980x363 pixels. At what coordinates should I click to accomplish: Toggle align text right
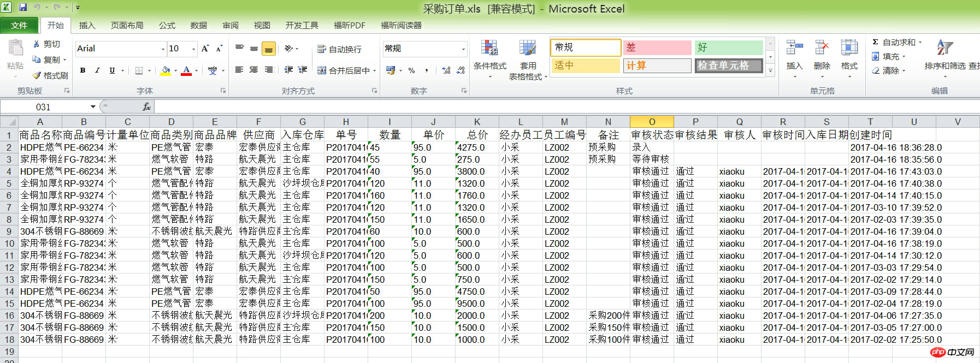[269, 70]
